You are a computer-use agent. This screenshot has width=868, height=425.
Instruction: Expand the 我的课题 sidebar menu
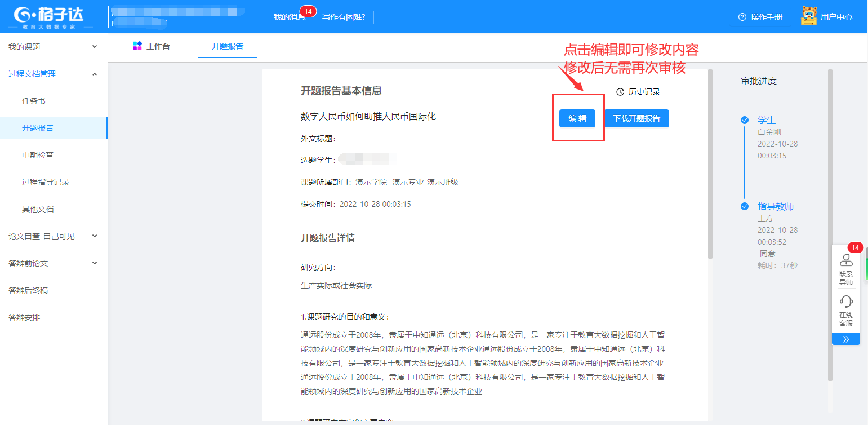coord(95,47)
